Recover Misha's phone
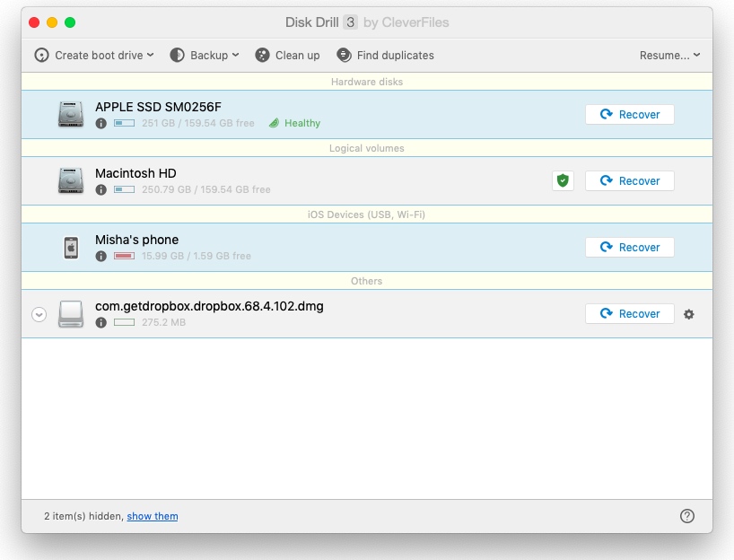 [x=630, y=247]
